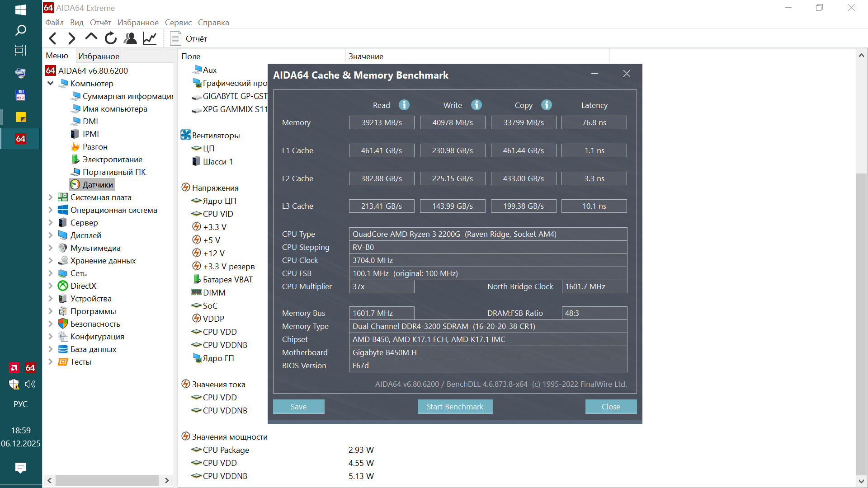Expand the Системная плата tree node
Screen dimensions: 868x488
[x=51, y=197]
